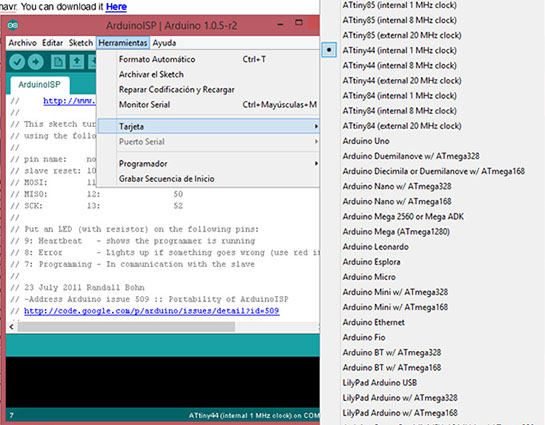Viewport: 545px width, 425px height.
Task: Expand the Tarjeta submenu arrow
Action: (316, 126)
